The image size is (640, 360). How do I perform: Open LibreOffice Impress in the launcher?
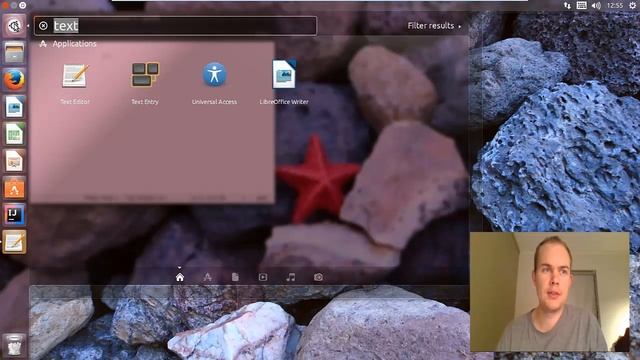point(14,161)
